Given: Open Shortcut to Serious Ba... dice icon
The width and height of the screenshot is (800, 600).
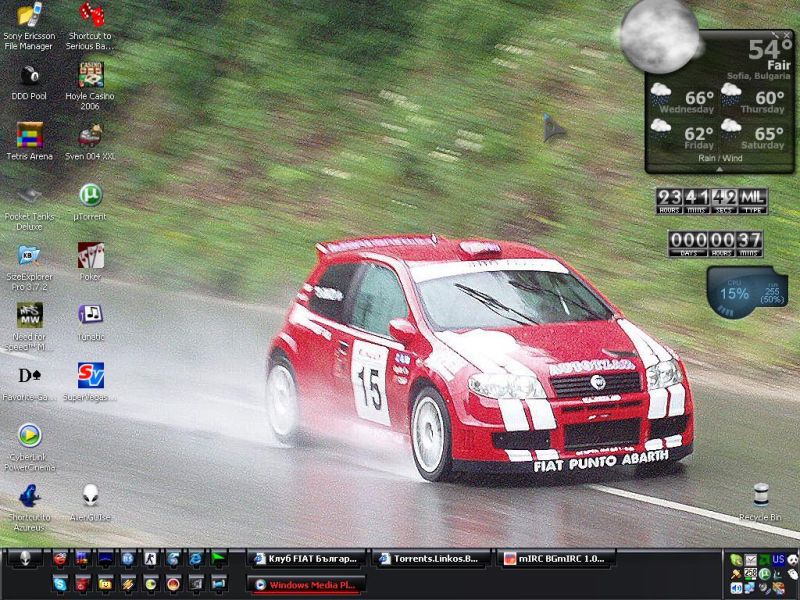Looking at the screenshot, I should tap(90, 26).
